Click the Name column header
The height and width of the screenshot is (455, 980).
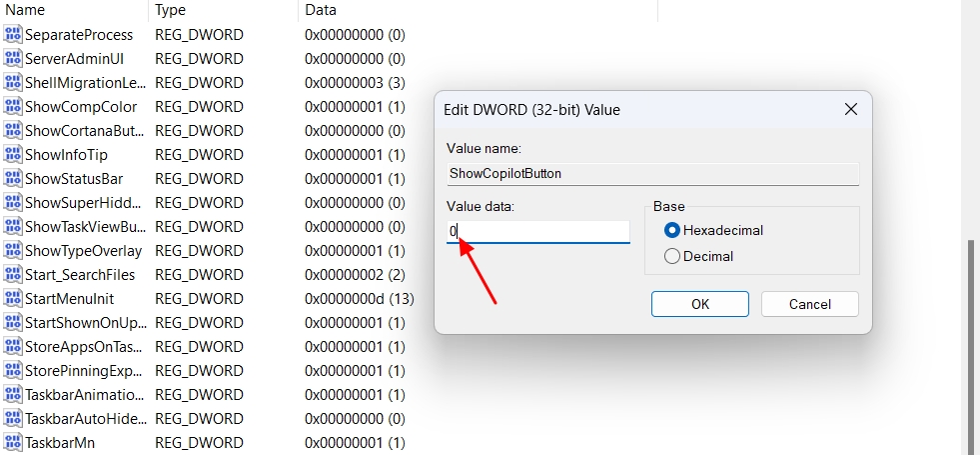[x=26, y=10]
